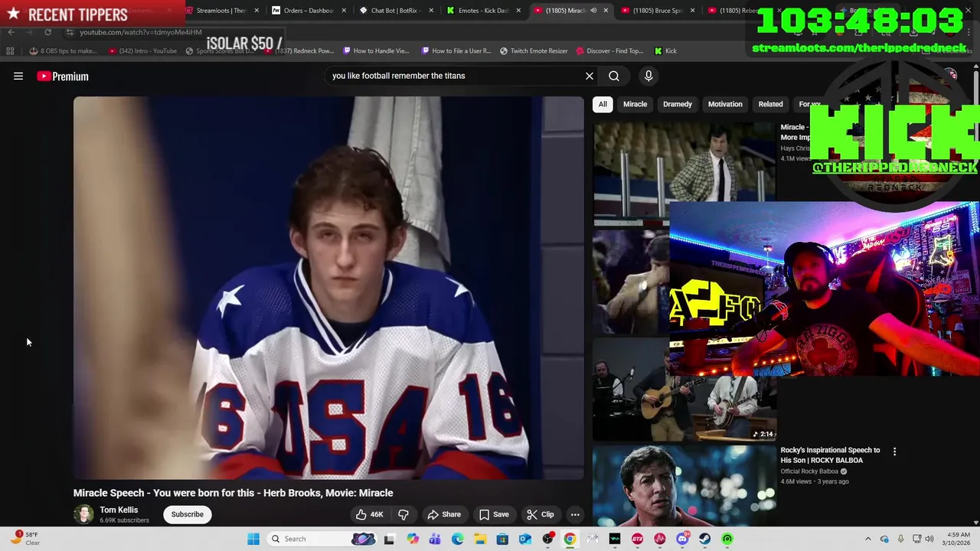Image resolution: width=980 pixels, height=551 pixels.
Task: Switch to the Streamloots browser tab
Action: (220, 11)
